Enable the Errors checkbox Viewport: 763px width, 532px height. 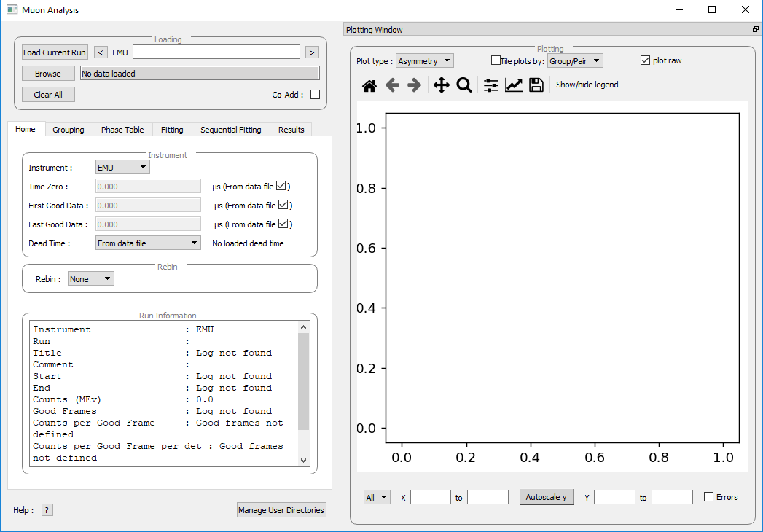point(709,497)
